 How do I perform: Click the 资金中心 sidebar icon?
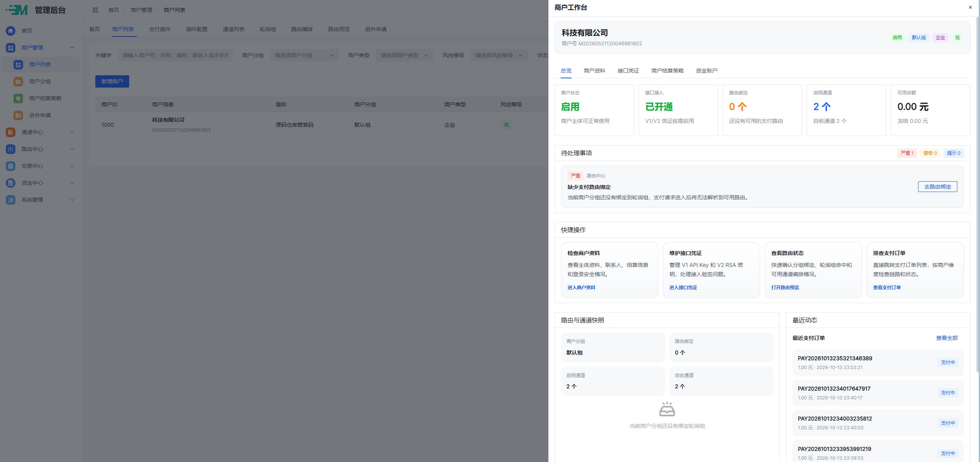coord(11,183)
